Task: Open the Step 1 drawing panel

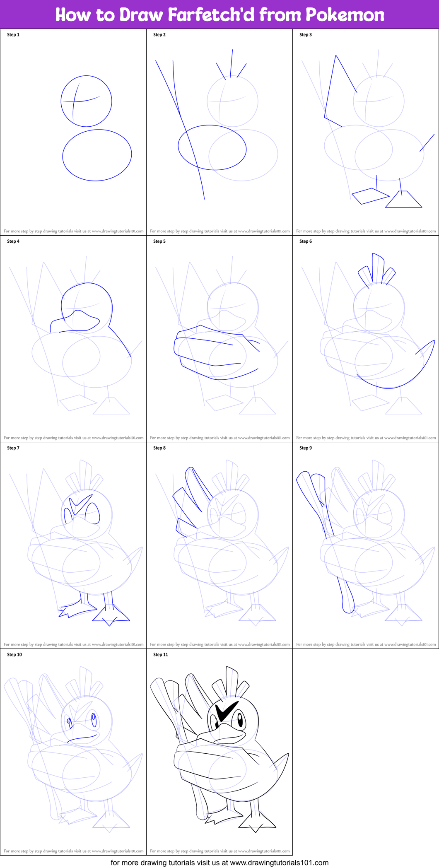Action: click(73, 132)
